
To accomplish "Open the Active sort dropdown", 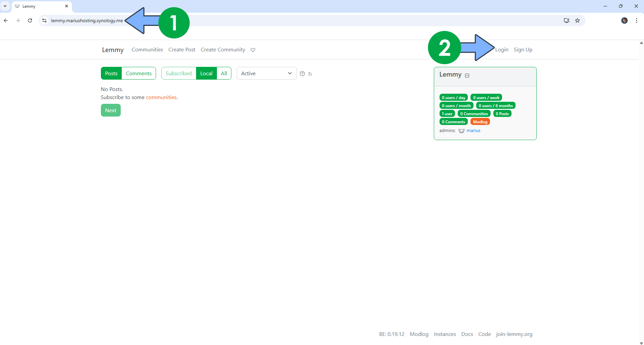I will 267,73.
